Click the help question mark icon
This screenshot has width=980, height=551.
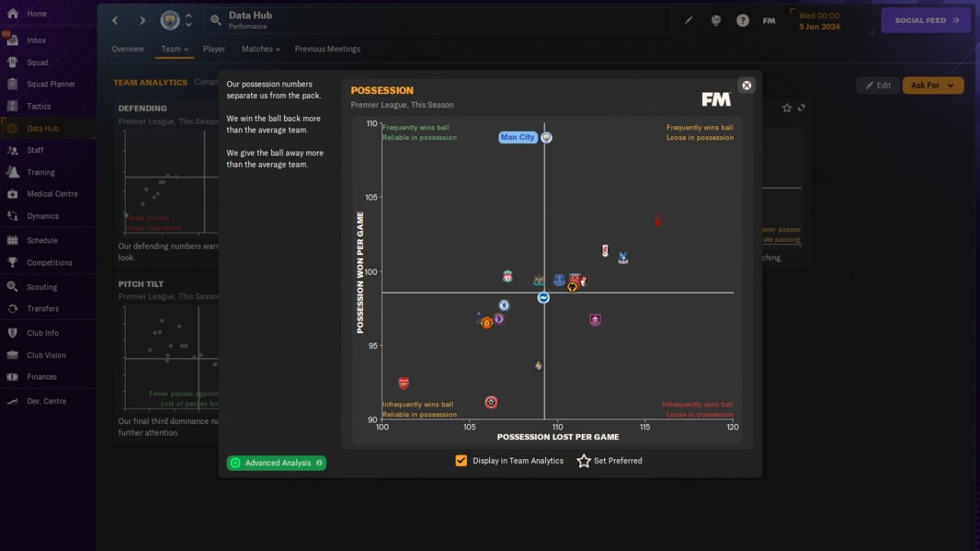click(743, 21)
